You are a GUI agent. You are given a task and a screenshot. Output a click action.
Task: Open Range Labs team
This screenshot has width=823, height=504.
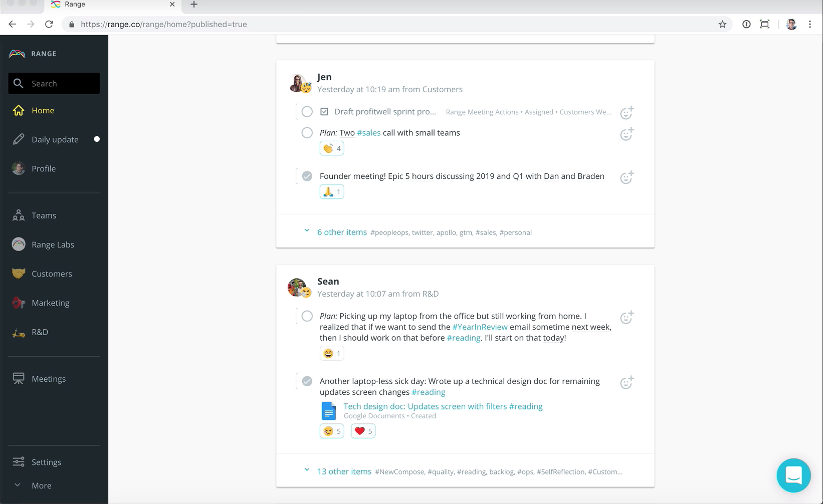point(54,244)
